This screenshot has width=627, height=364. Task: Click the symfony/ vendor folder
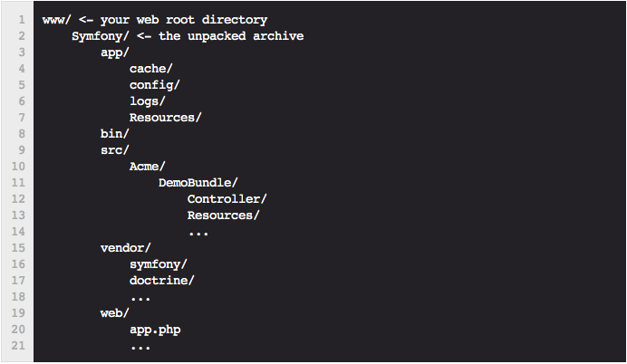[158, 264]
